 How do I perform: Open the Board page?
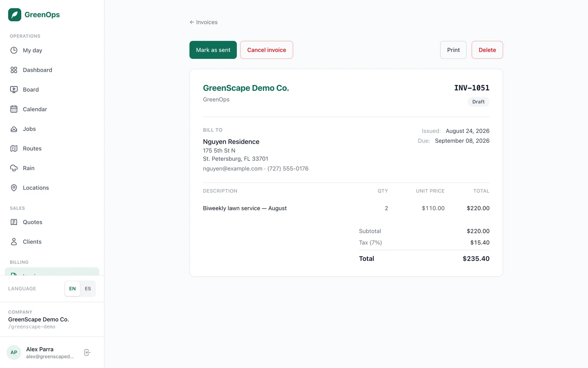(52, 89)
